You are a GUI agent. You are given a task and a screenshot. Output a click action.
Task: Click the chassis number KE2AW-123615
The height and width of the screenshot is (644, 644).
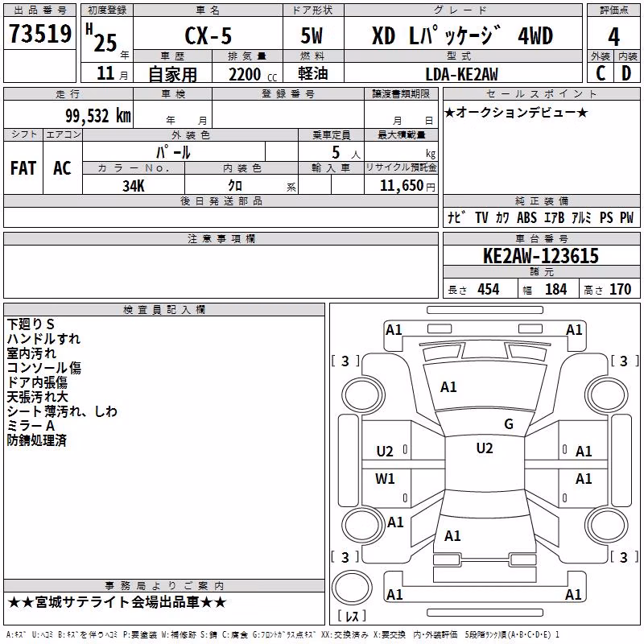pyautogui.click(x=541, y=256)
